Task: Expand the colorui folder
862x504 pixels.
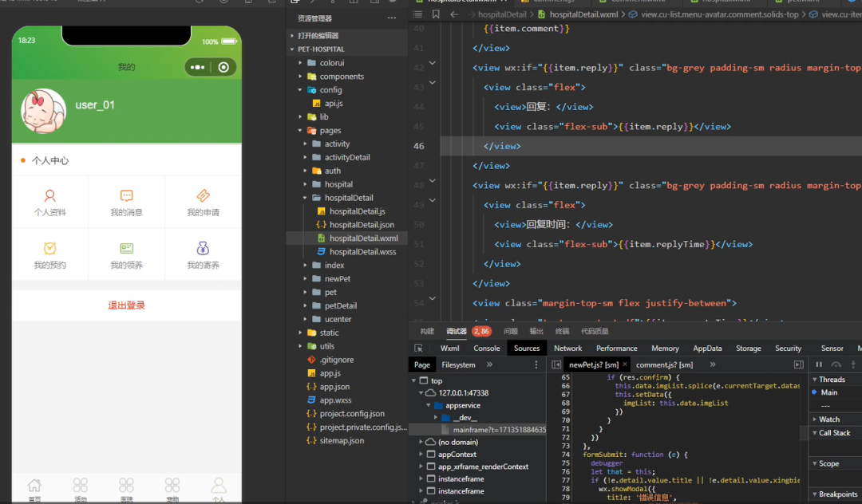Action: coord(300,62)
